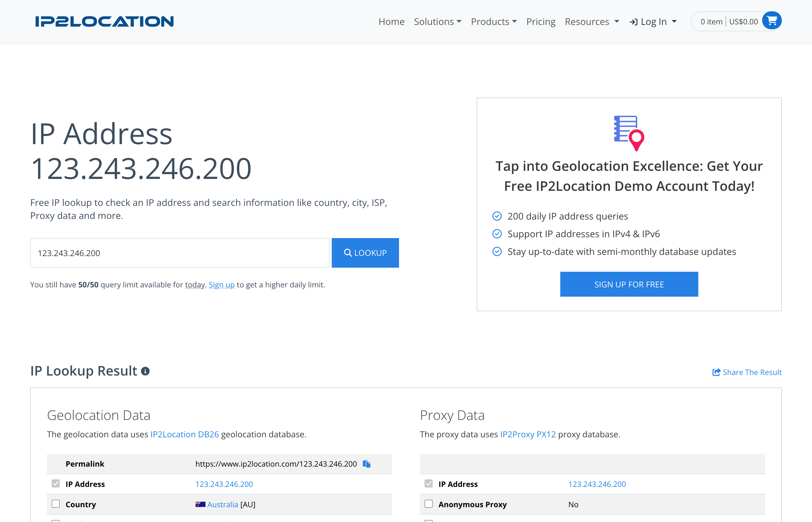The image size is (812, 522).
Task: Click the LOOKUP button
Action: click(x=365, y=253)
